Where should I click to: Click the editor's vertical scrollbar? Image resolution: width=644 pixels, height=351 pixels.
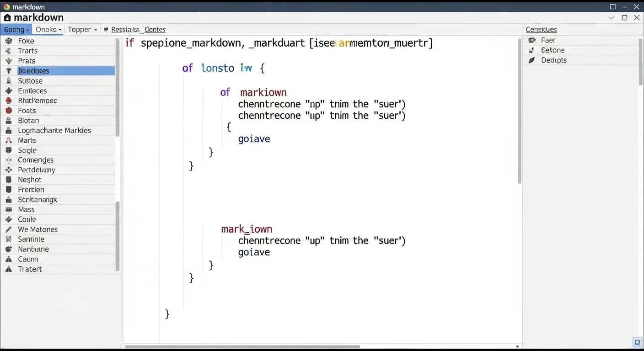[x=520, y=111]
